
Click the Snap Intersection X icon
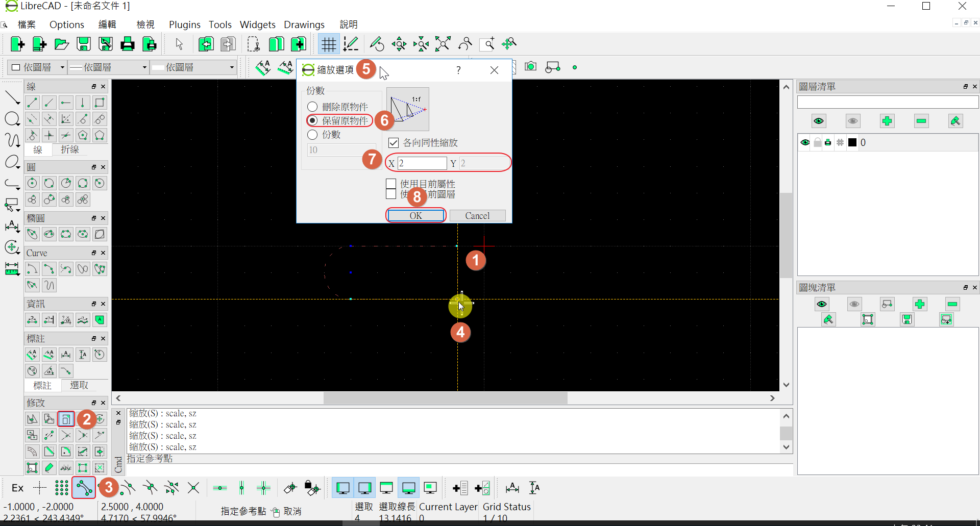click(193, 488)
